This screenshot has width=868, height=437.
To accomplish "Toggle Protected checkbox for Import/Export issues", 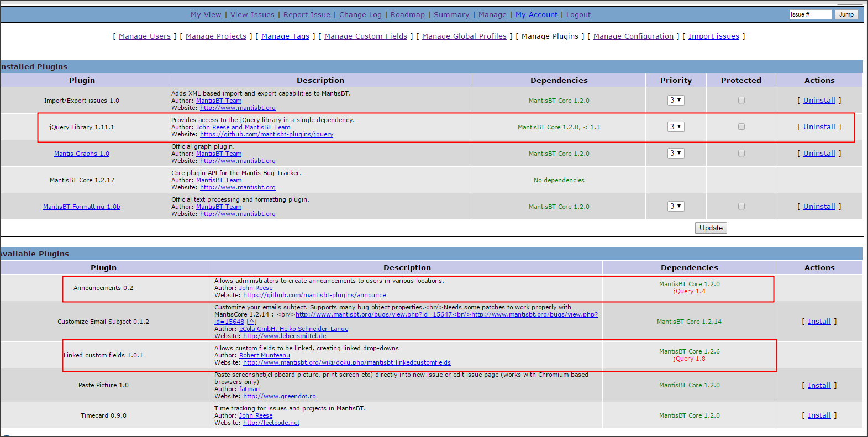I will [741, 101].
